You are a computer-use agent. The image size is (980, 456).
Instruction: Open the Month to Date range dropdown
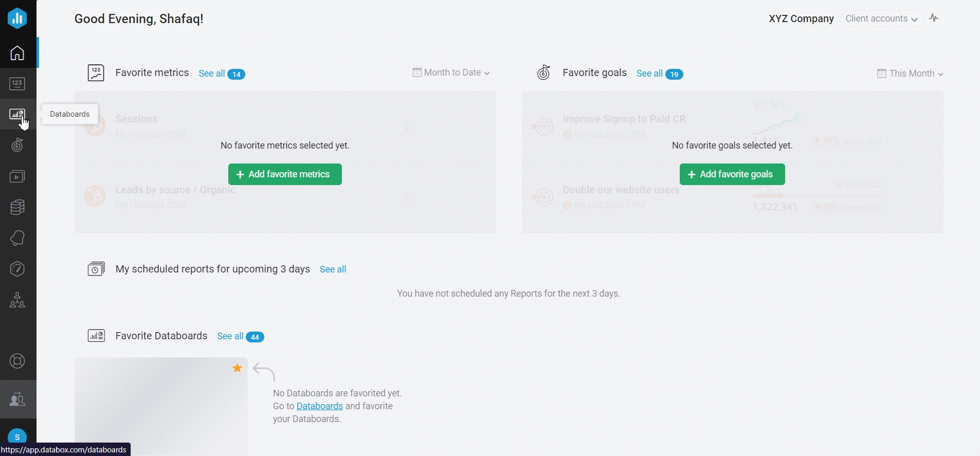click(451, 72)
